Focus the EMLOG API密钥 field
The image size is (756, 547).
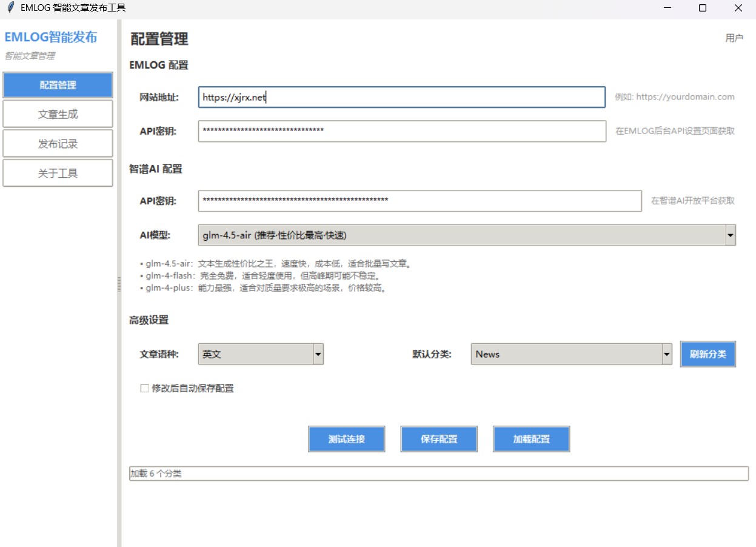(401, 131)
